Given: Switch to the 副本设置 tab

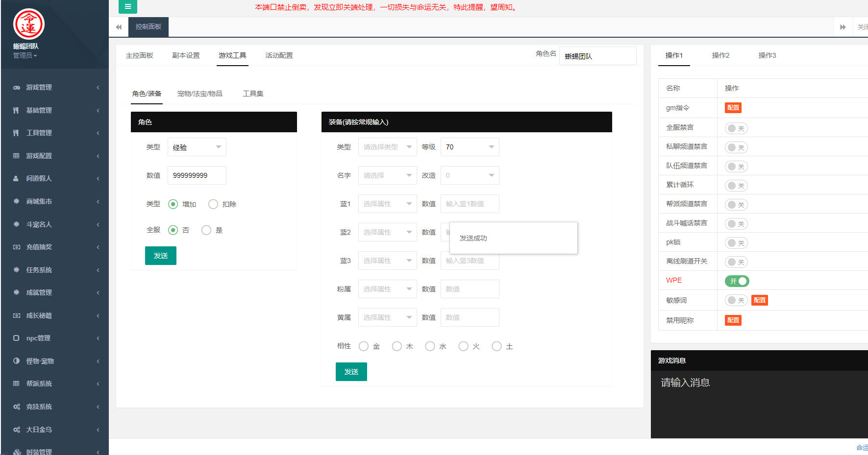Looking at the screenshot, I should click(186, 55).
